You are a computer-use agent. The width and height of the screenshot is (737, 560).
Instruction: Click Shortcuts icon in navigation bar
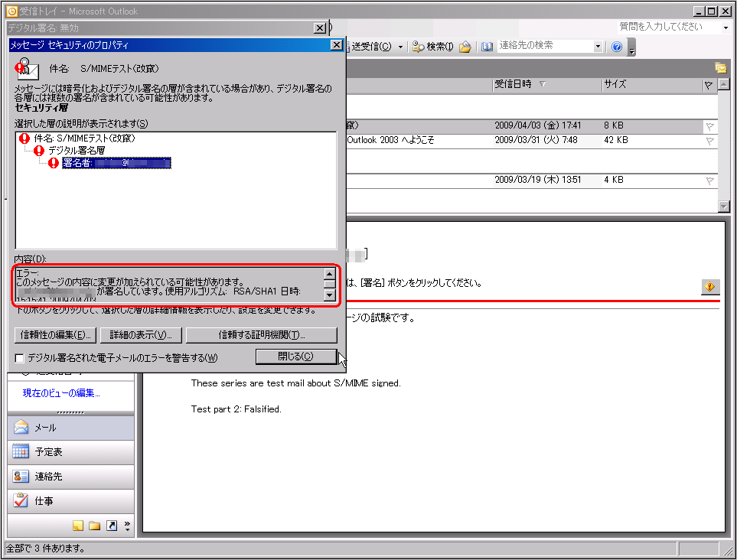[112, 526]
